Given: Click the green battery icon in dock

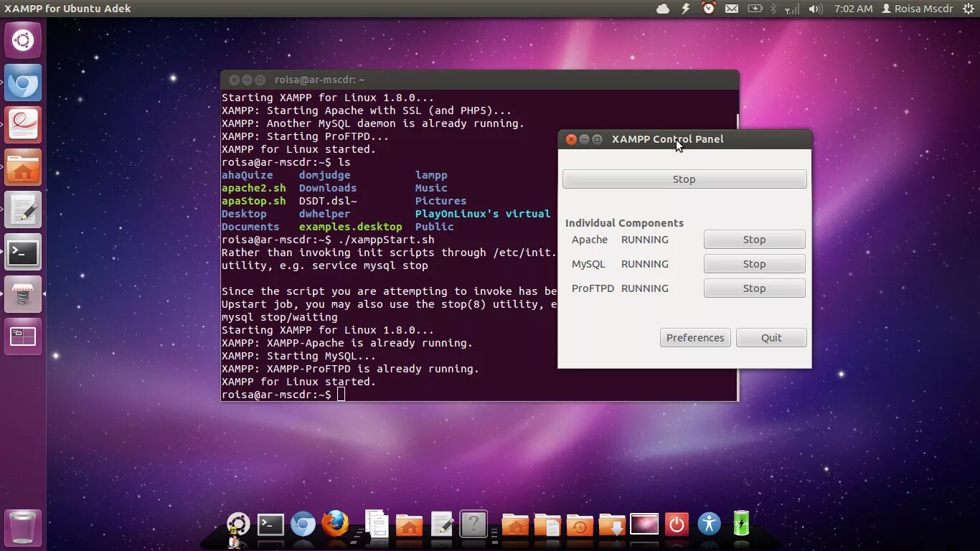Looking at the screenshot, I should coord(741,523).
